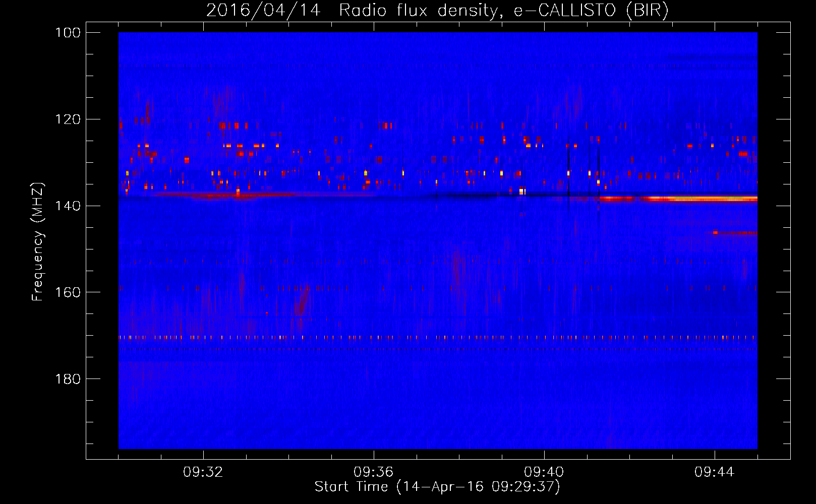Click the 160 frequency tick label

click(68, 292)
